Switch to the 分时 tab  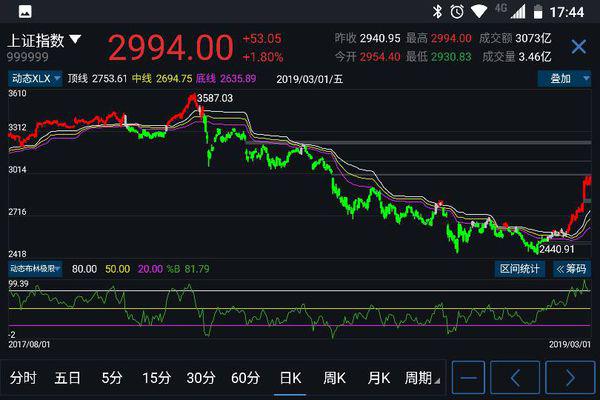click(x=23, y=378)
